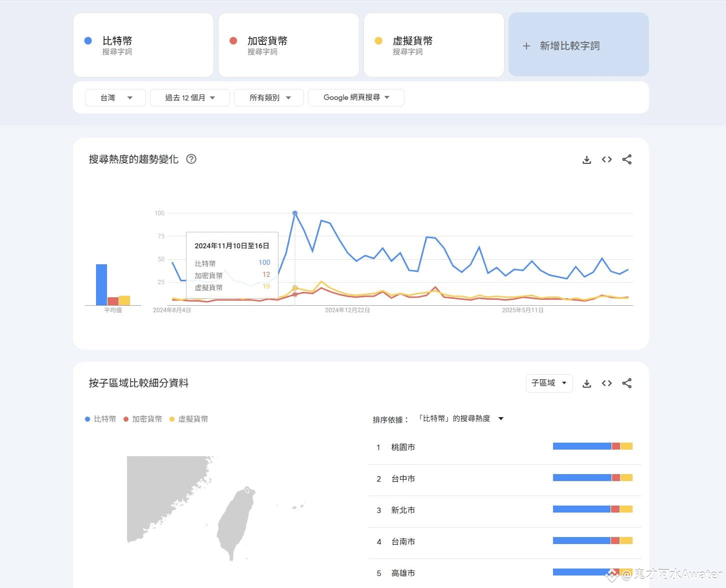Image resolution: width=726 pixels, height=588 pixels.
Task: Open embed code for trend chart
Action: [x=606, y=160]
